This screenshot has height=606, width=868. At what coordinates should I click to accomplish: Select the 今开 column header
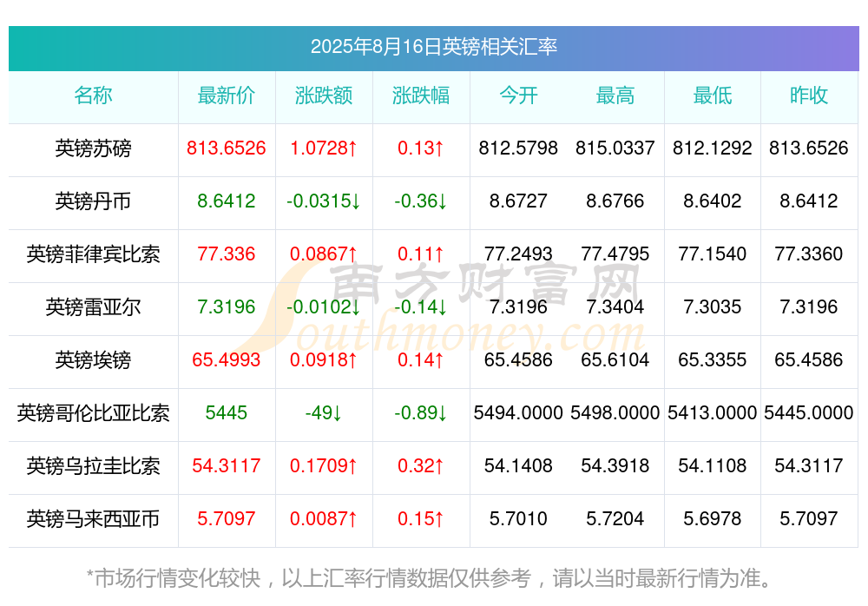coord(518,96)
